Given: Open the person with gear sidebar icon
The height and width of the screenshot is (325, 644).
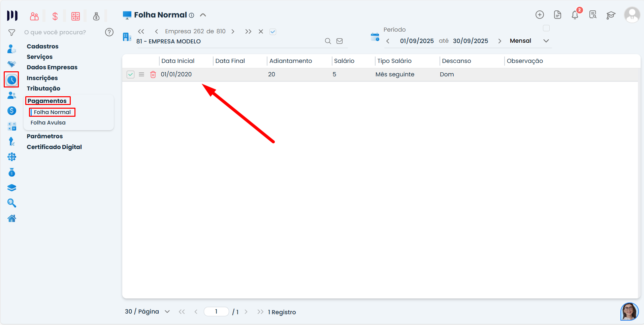Looking at the screenshot, I should 12,49.
